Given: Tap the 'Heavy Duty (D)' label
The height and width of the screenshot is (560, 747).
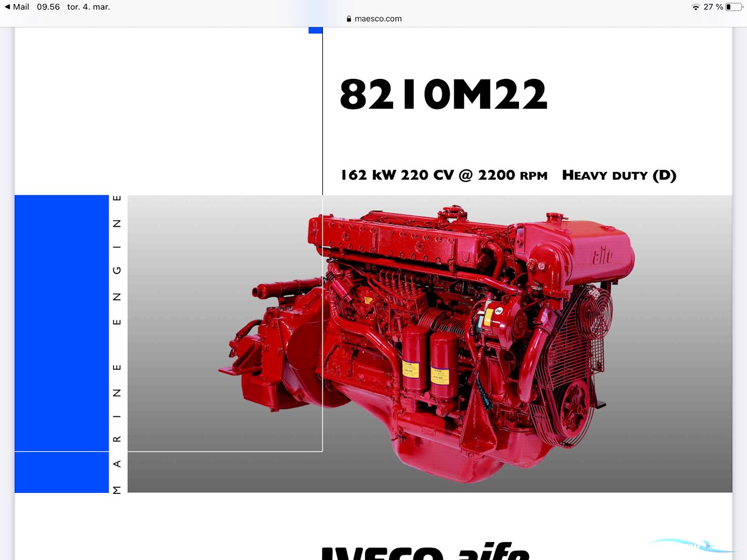Looking at the screenshot, I should point(619,175).
